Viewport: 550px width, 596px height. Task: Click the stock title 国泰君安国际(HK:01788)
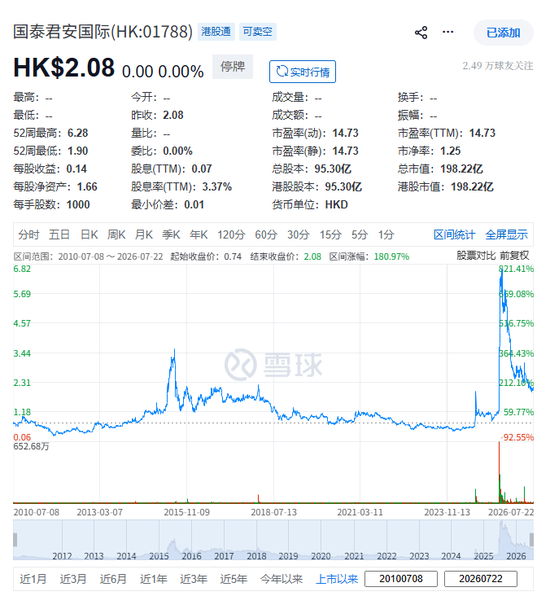[x=103, y=32]
